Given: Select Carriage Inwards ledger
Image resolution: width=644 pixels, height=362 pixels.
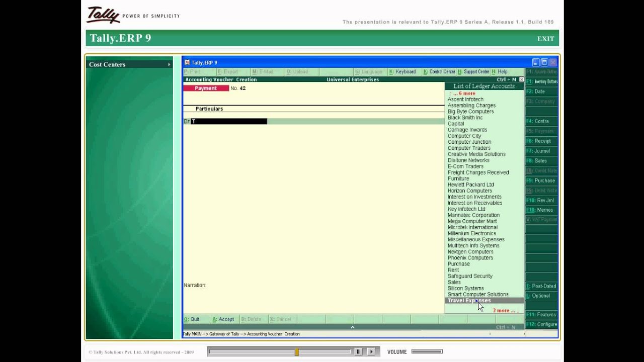Looking at the screenshot, I should pos(467,130).
